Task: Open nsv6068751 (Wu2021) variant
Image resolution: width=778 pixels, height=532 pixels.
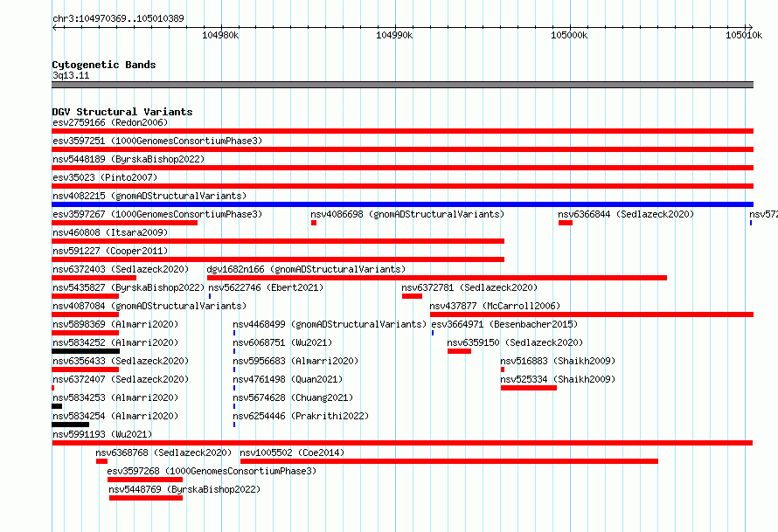Action: 282,342
